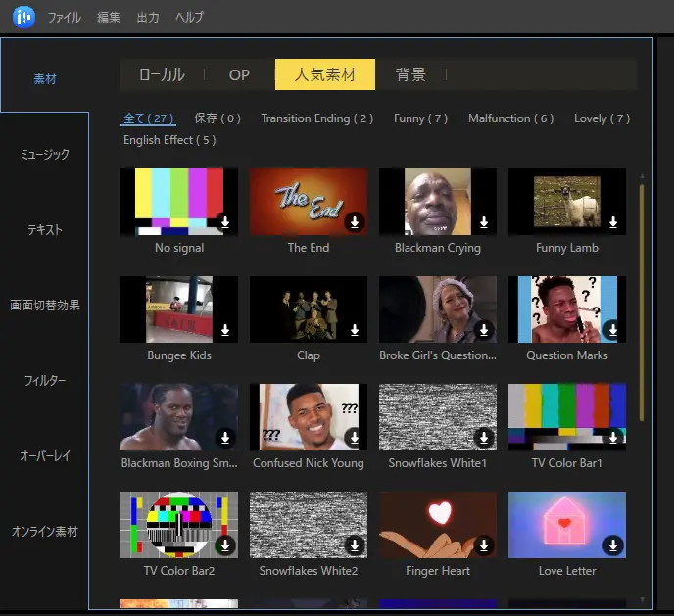
Task: Download the Bungee Kids clip
Action: pos(225,330)
